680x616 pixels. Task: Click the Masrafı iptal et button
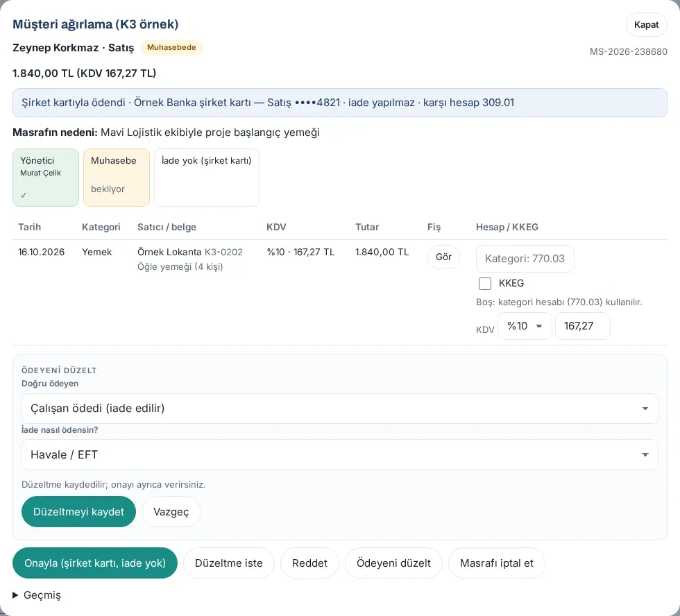tap(497, 563)
